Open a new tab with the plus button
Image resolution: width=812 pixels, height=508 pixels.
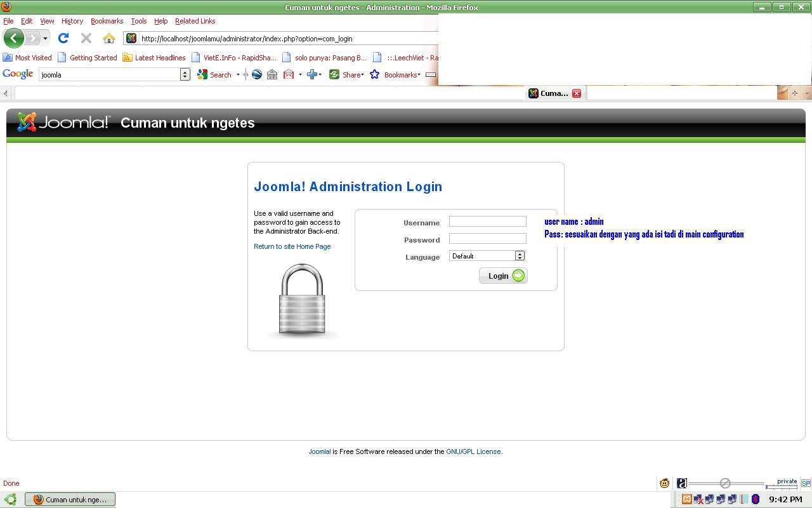click(794, 93)
